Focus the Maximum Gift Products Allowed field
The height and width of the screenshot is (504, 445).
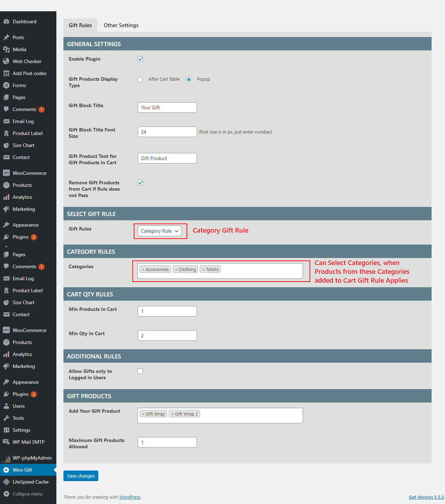pyautogui.click(x=167, y=442)
